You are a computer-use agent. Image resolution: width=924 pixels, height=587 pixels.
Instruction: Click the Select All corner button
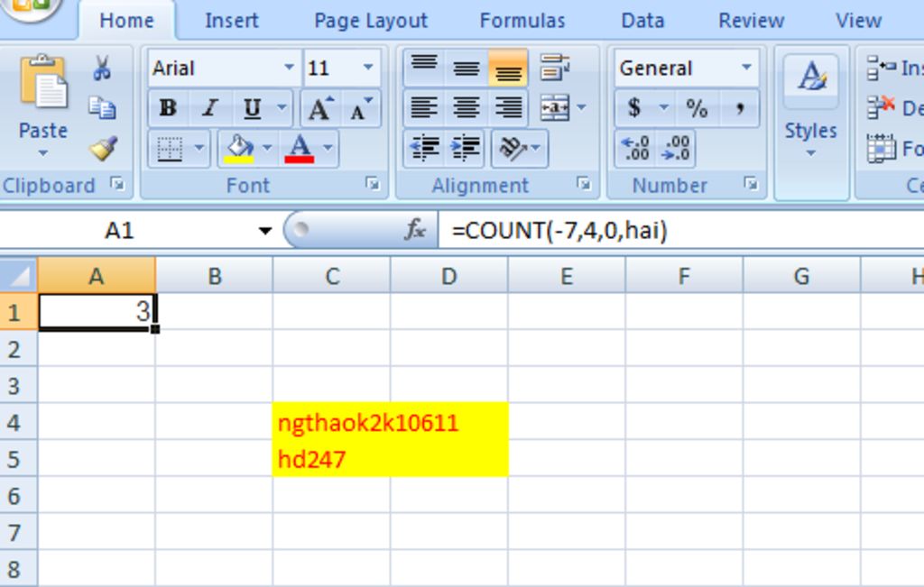point(18,276)
